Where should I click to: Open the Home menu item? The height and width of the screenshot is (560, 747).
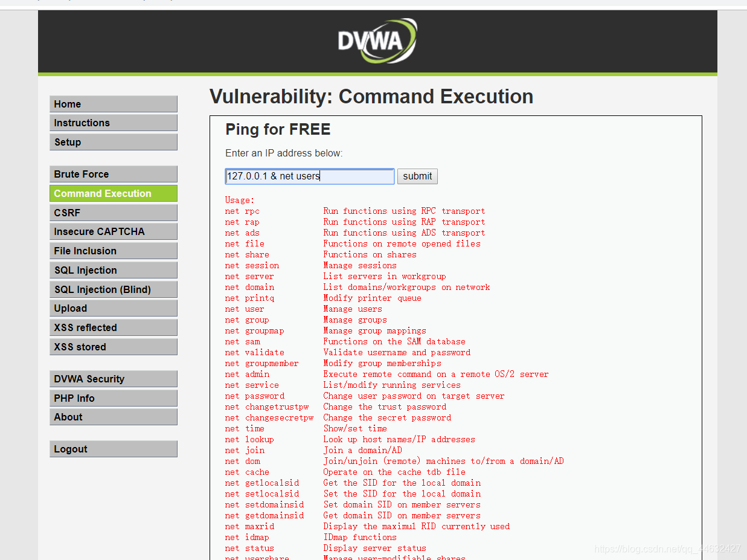(x=114, y=104)
